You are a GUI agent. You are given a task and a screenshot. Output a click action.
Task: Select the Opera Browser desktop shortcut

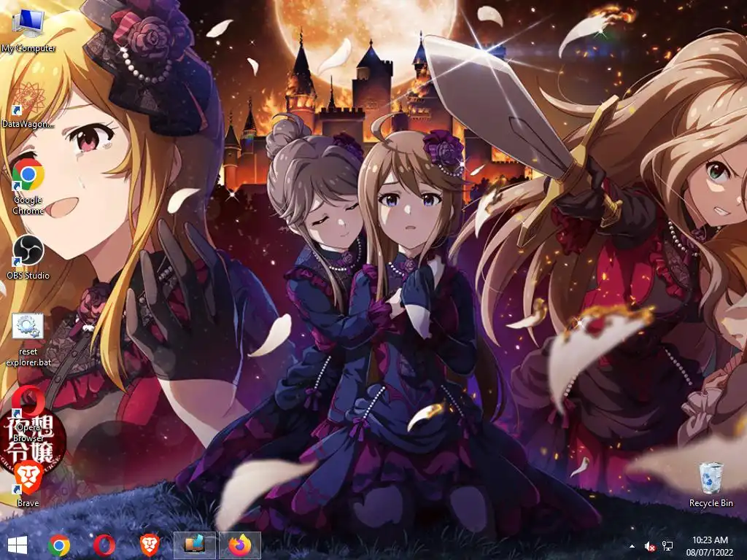click(28, 414)
